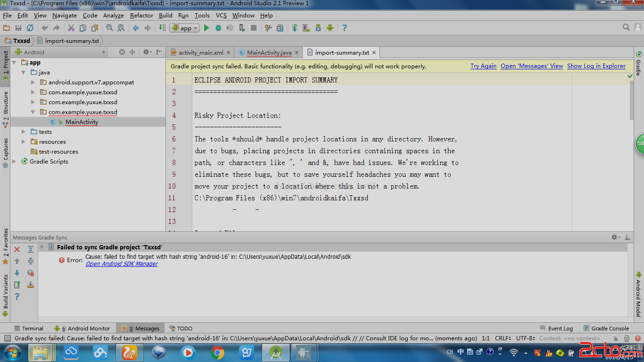Expand the android.support.v7.appcompat package
Viewport: 644px width, 362px height.
click(33, 82)
